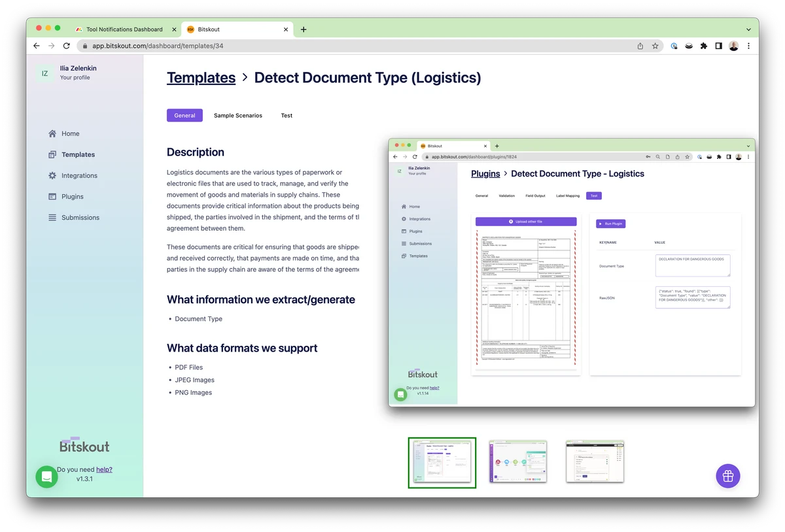Go back with the browser back arrow
This screenshot has height=532, width=785.
click(37, 46)
